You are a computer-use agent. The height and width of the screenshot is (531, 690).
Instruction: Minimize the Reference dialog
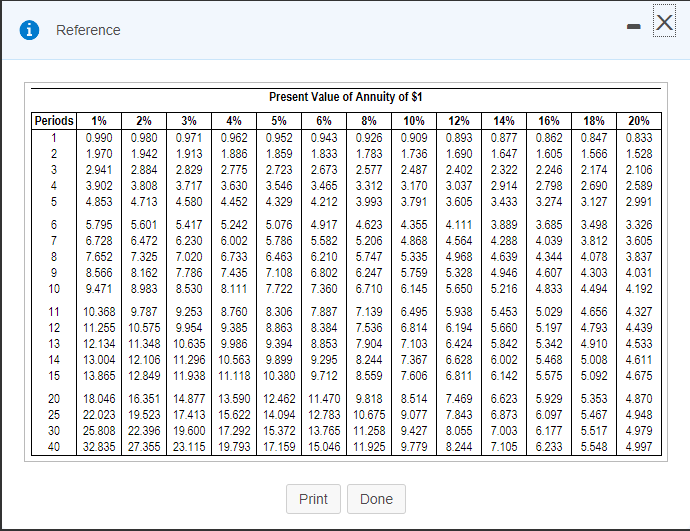pyautogui.click(x=633, y=27)
